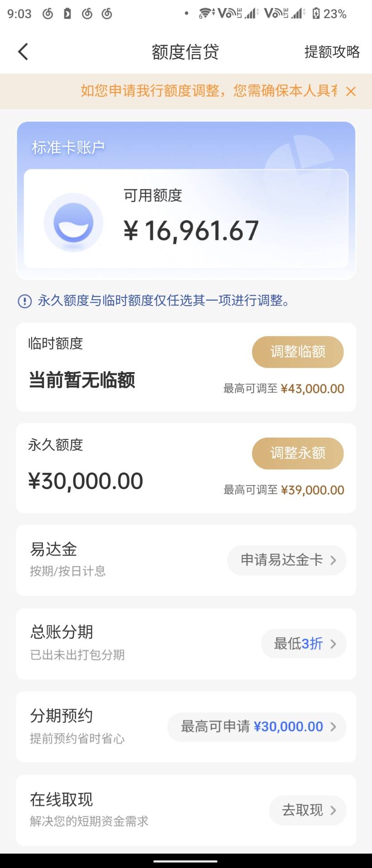Select the 在线取现 row

(186, 810)
